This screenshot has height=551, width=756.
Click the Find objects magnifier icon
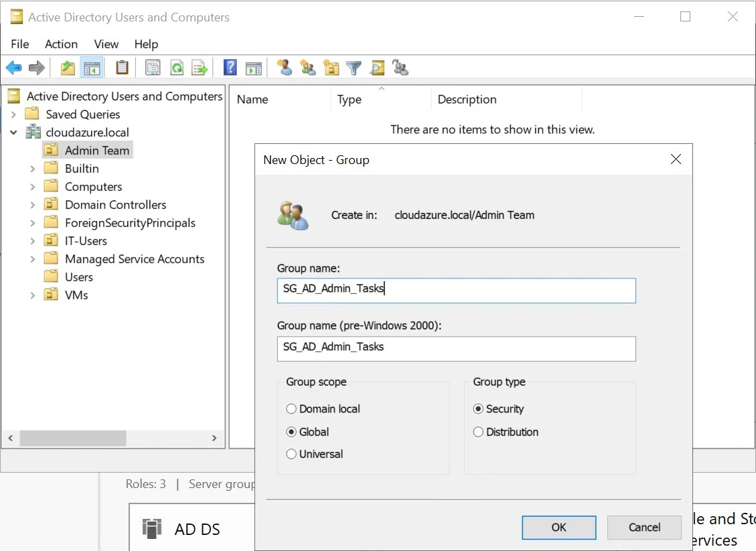point(377,68)
